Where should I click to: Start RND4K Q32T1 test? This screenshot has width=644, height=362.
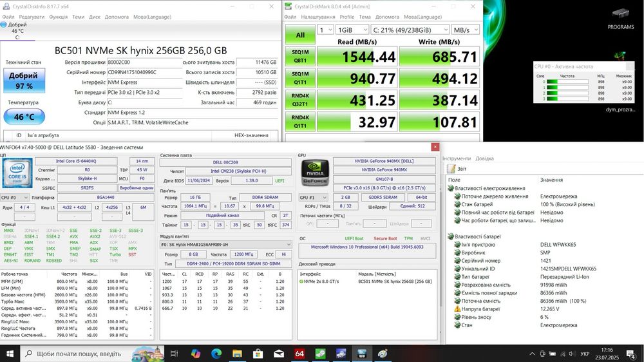point(300,100)
